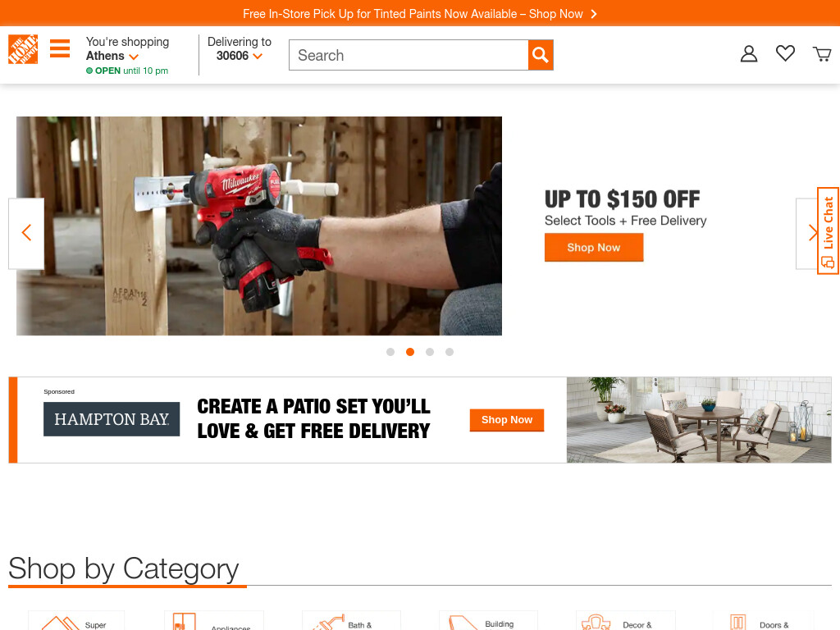Click Hampton Bay Shop Now button

tap(507, 420)
